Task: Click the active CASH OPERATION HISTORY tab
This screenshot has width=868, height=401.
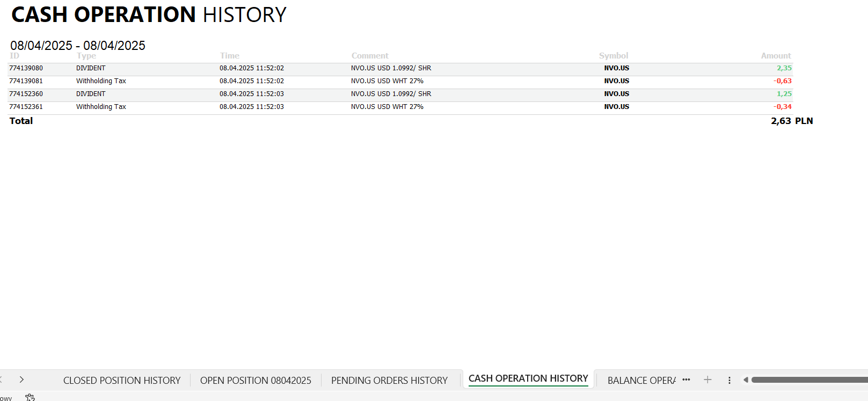Action: click(528, 378)
